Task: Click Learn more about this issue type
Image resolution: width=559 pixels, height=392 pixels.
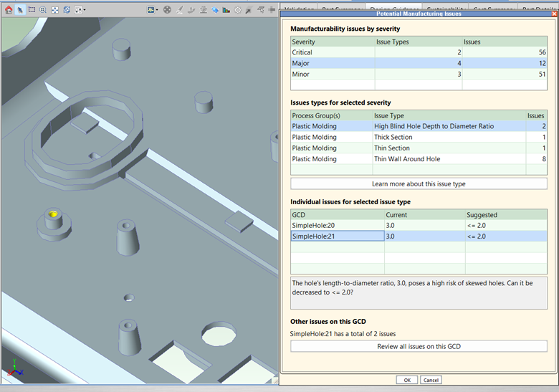Action: (419, 184)
